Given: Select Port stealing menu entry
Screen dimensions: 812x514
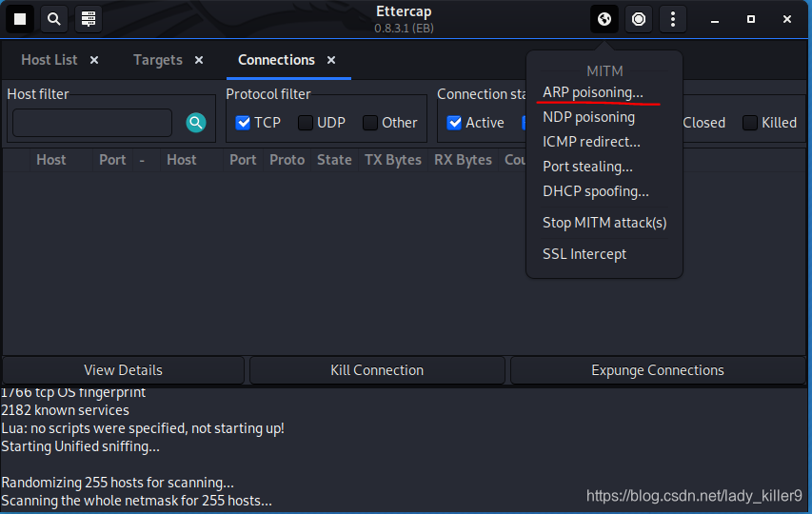Looking at the screenshot, I should [x=587, y=167].
